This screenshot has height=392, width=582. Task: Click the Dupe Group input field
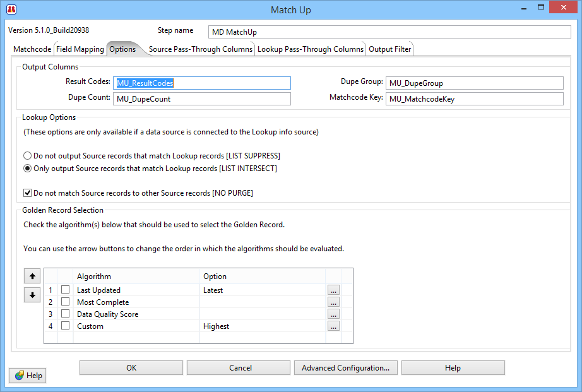coord(474,83)
